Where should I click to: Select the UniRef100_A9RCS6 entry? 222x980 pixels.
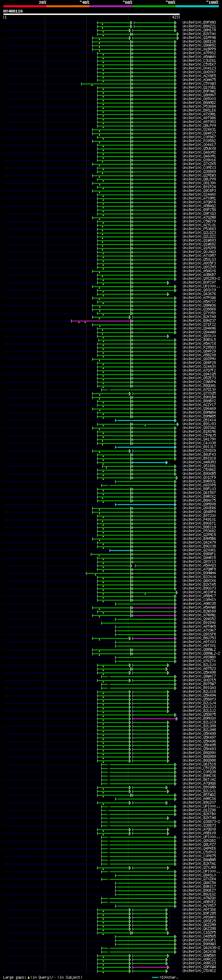199,798
